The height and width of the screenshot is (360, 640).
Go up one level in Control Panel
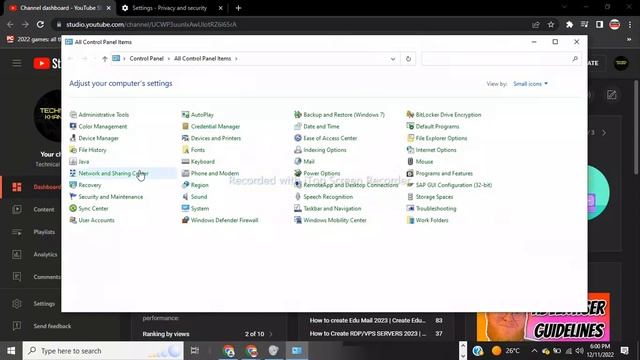[x=105, y=59]
